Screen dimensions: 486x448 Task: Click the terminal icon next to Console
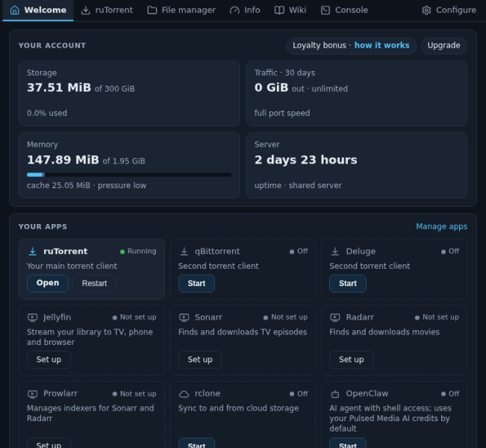coord(325,10)
